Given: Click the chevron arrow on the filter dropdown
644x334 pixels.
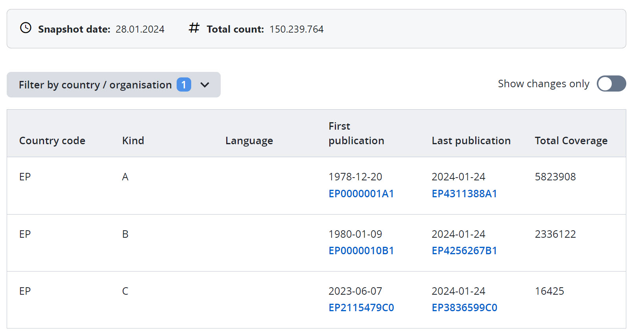Looking at the screenshot, I should 205,85.
